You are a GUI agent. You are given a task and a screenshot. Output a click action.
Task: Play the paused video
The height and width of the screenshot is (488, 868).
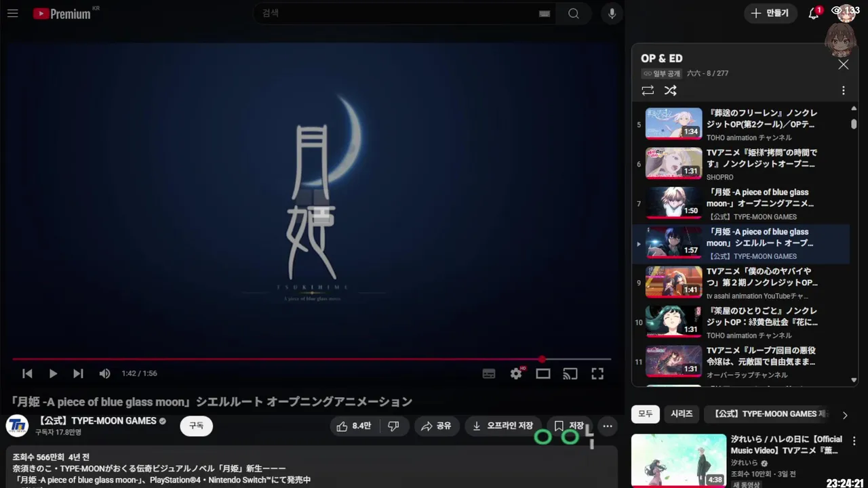(x=53, y=373)
